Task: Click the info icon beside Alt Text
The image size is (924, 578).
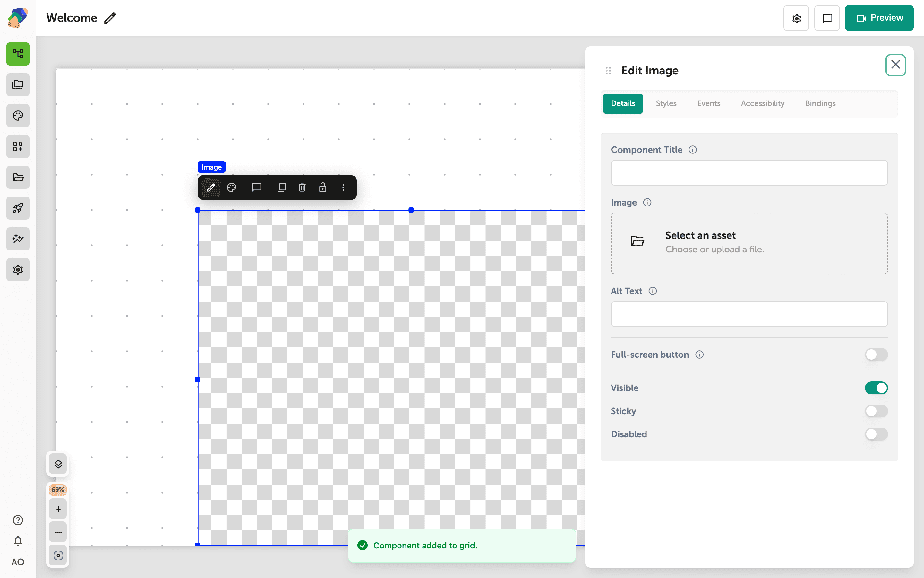Action: coord(653,291)
